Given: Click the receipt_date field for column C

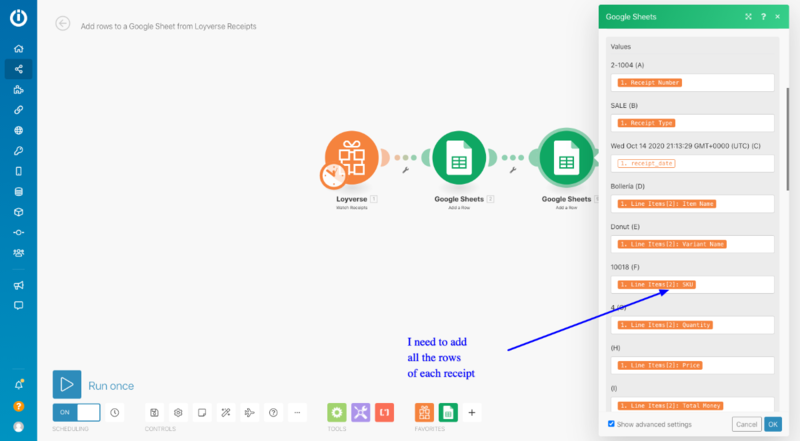Looking at the screenshot, I should [692, 163].
